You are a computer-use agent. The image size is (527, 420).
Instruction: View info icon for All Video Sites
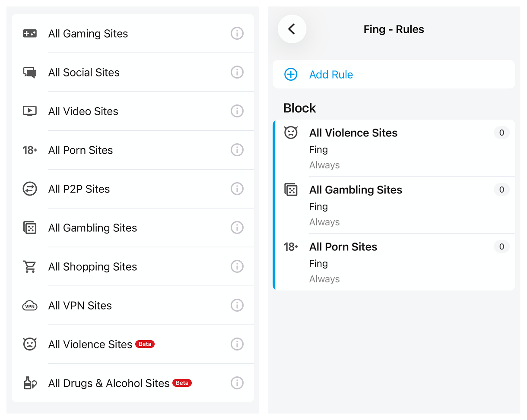pos(237,111)
